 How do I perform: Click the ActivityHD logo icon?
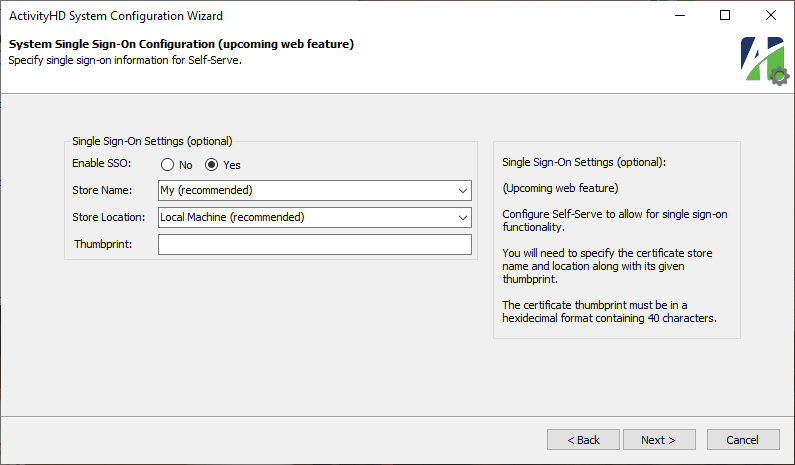(x=765, y=61)
